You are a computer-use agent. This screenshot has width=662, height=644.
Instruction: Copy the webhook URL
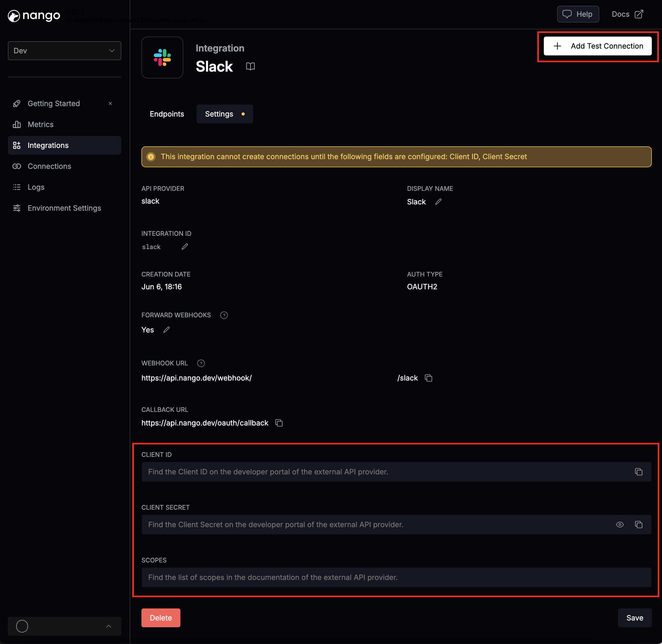[429, 378]
